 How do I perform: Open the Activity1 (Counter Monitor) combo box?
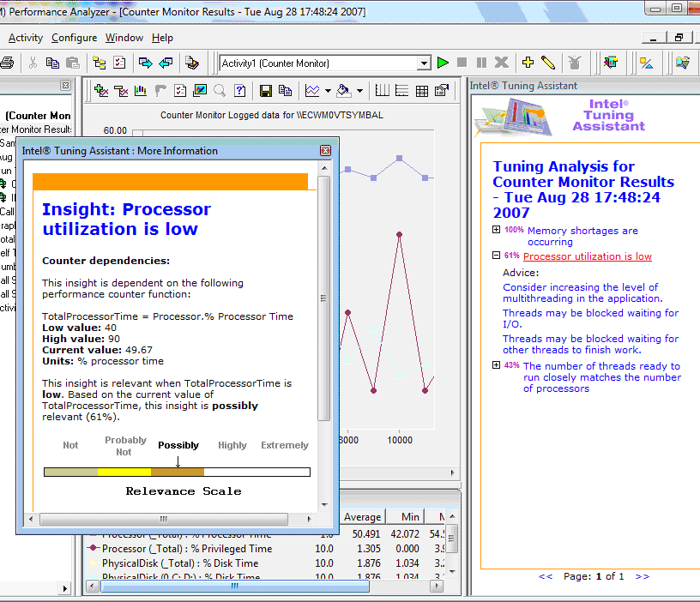click(325, 63)
